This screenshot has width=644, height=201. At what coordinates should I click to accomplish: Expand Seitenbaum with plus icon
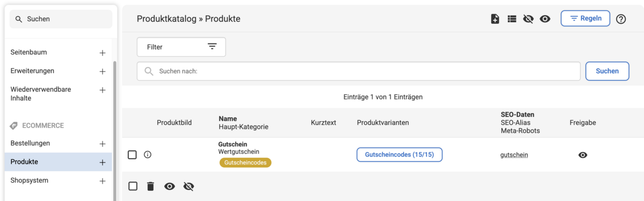(103, 53)
